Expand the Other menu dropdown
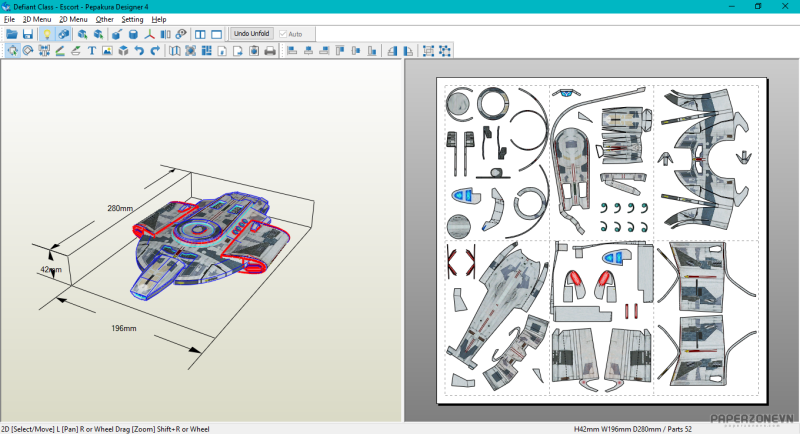The width and height of the screenshot is (800, 434). click(104, 19)
